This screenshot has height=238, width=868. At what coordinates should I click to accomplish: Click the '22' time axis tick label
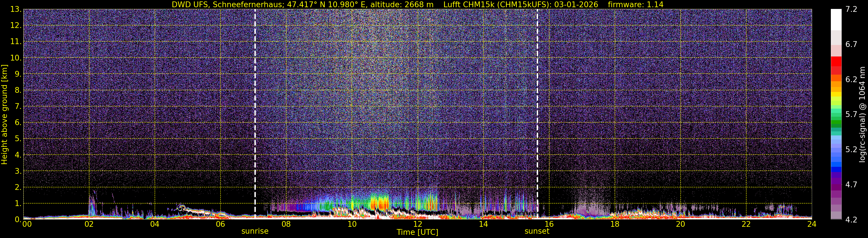746,224
